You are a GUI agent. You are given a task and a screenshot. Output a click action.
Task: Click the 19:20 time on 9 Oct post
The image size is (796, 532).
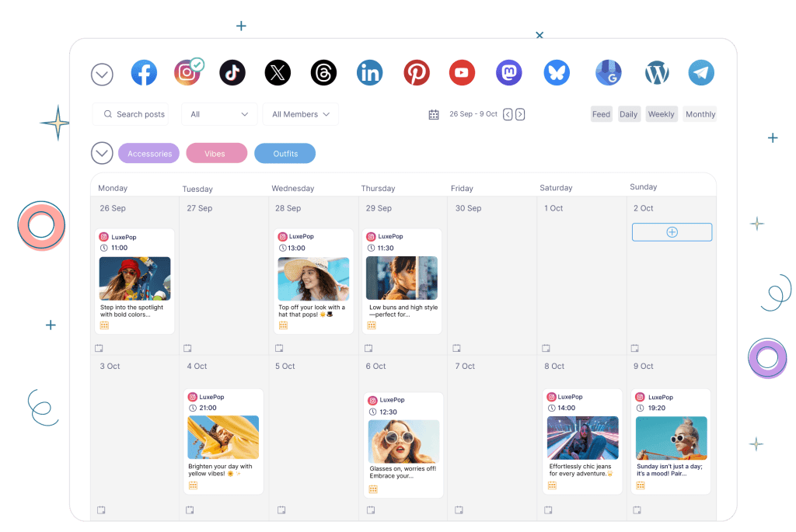[x=656, y=408]
